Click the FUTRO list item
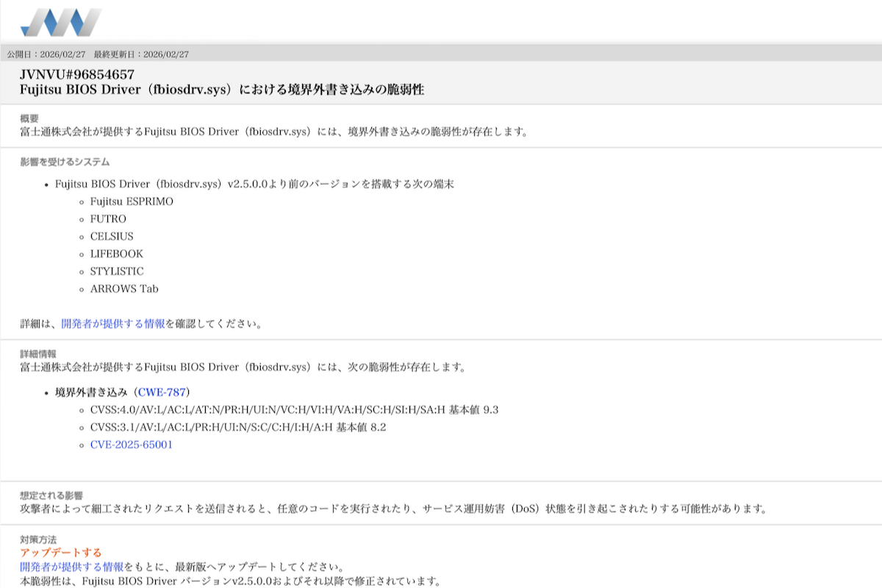The height and width of the screenshot is (588, 882). coord(108,219)
